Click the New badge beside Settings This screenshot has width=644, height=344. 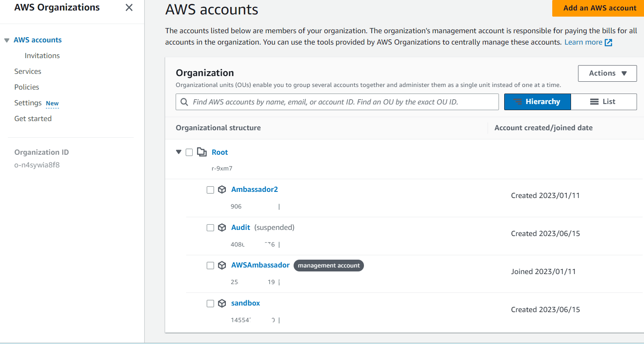[x=52, y=104]
